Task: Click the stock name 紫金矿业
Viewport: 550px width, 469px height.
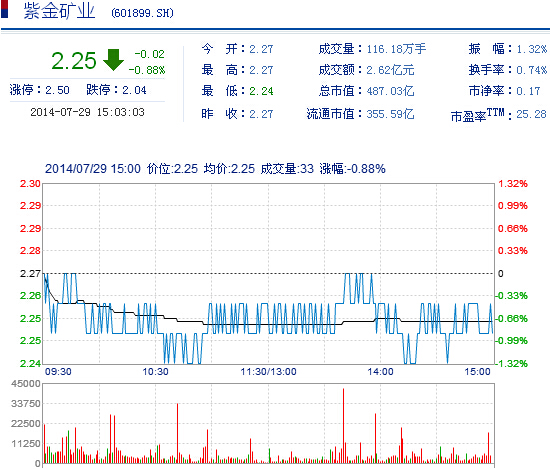Action: pyautogui.click(x=60, y=11)
